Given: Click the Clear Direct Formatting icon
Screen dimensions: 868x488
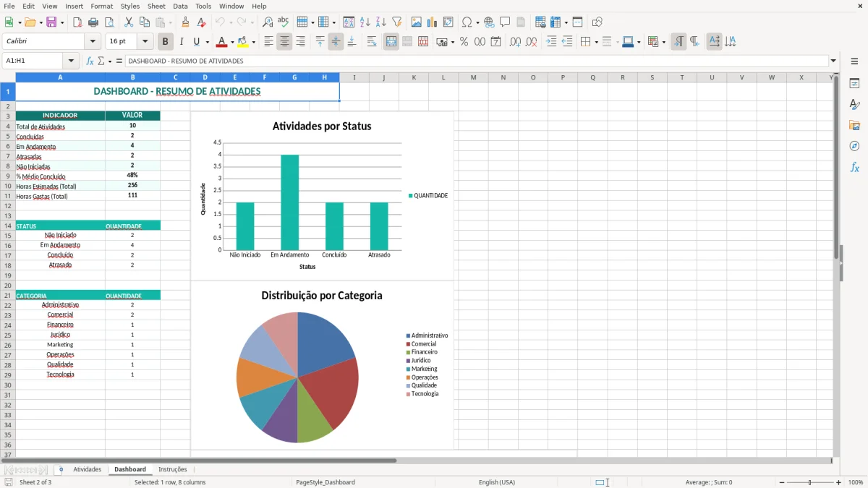Looking at the screenshot, I should pyautogui.click(x=202, y=22).
